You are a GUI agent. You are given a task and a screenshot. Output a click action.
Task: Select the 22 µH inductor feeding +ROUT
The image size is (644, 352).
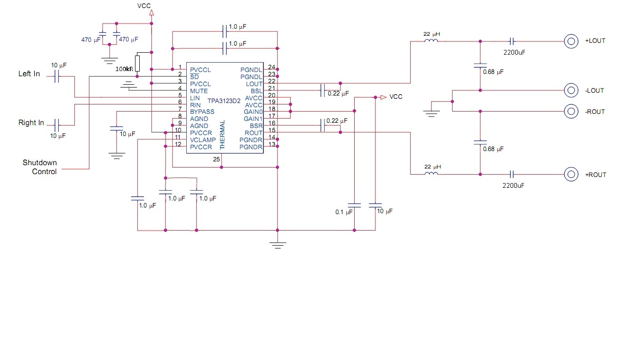pos(431,174)
